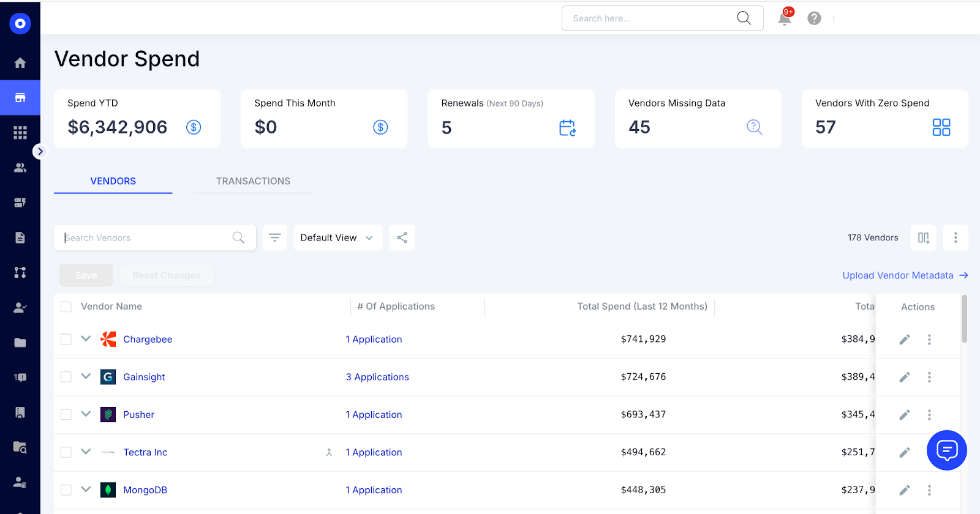Open the Tectra Inc vendor link
Screen dimensions: 980x514
tap(145, 452)
